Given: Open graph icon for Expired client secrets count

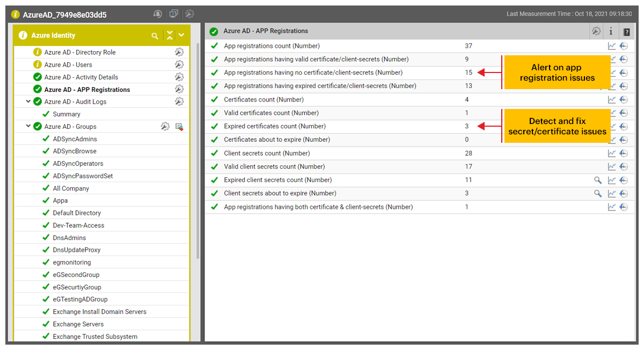Looking at the screenshot, I should point(612,180).
